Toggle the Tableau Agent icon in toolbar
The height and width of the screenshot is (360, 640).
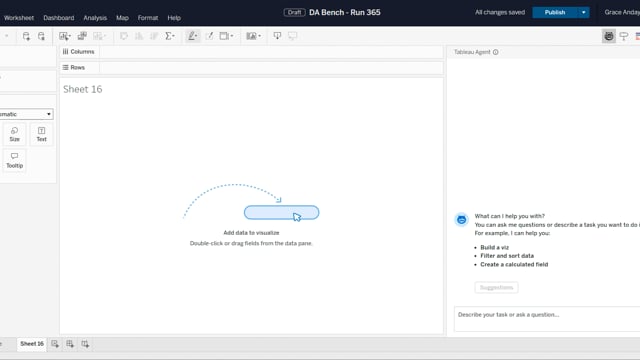(x=609, y=36)
